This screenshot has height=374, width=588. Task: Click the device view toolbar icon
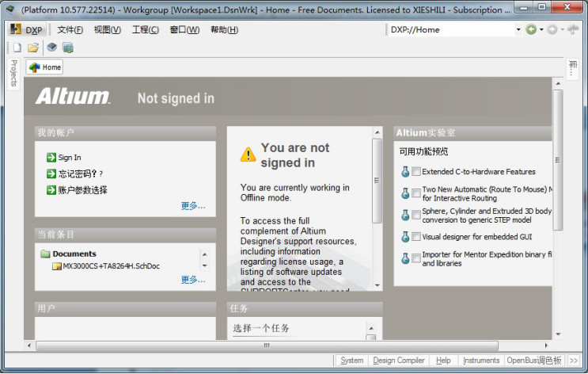51,48
